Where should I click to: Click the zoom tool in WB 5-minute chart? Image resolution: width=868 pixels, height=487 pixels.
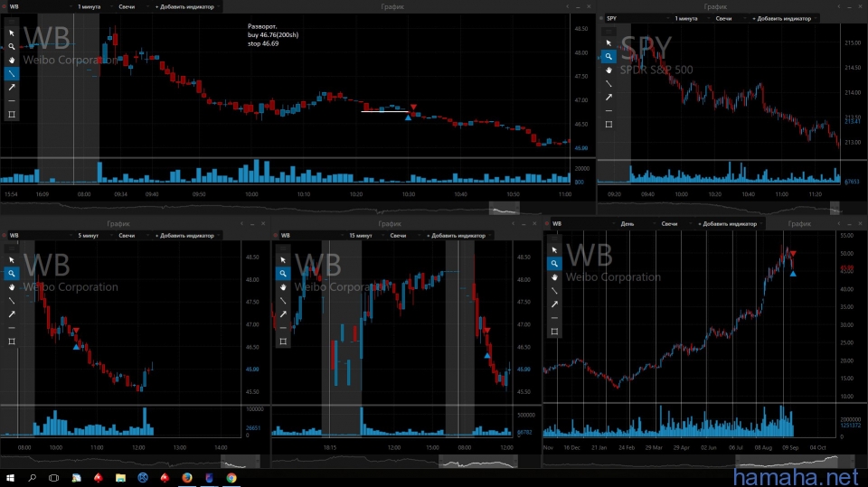point(12,274)
